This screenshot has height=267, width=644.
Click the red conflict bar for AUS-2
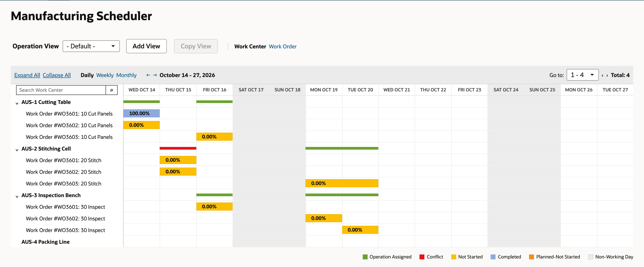(x=178, y=148)
